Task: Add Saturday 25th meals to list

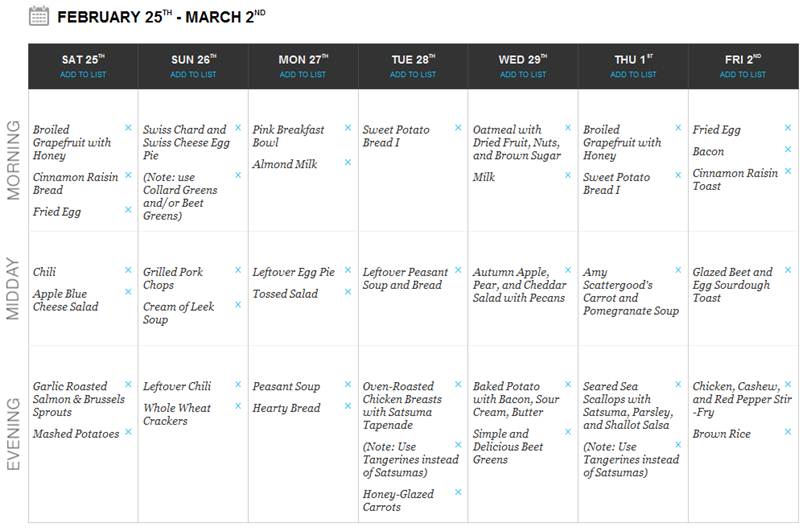Action: click(x=83, y=75)
